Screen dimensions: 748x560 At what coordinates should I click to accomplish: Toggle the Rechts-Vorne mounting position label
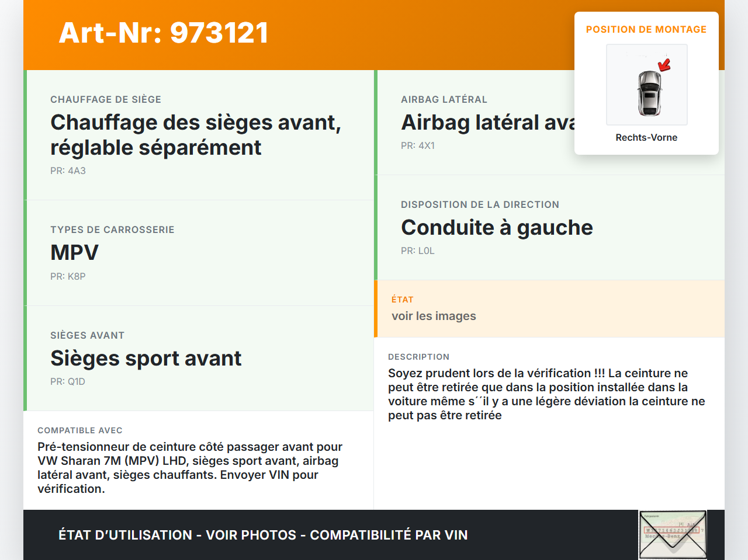pos(646,137)
